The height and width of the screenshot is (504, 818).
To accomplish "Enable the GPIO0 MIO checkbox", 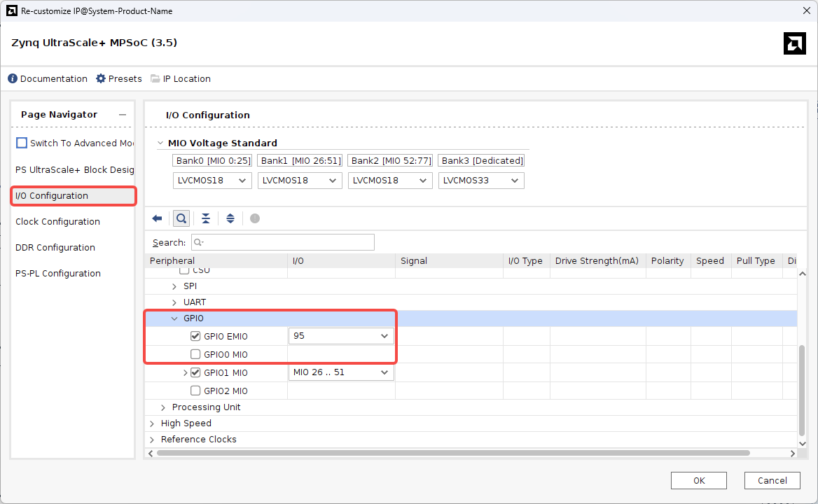I will click(x=195, y=354).
